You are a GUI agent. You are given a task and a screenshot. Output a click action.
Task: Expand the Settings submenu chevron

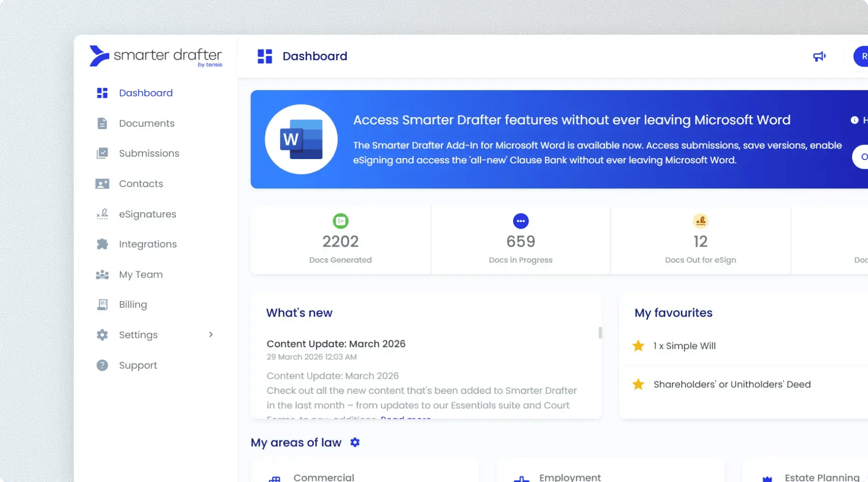pyautogui.click(x=211, y=335)
